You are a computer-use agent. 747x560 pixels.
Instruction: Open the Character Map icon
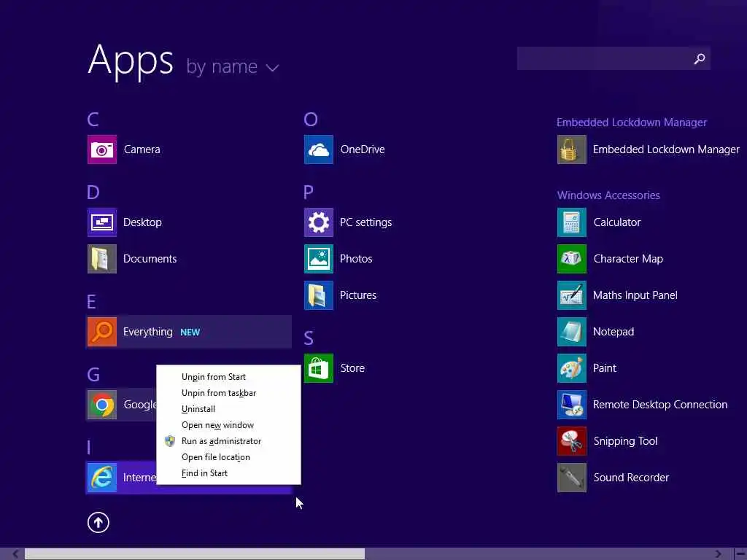pos(572,259)
